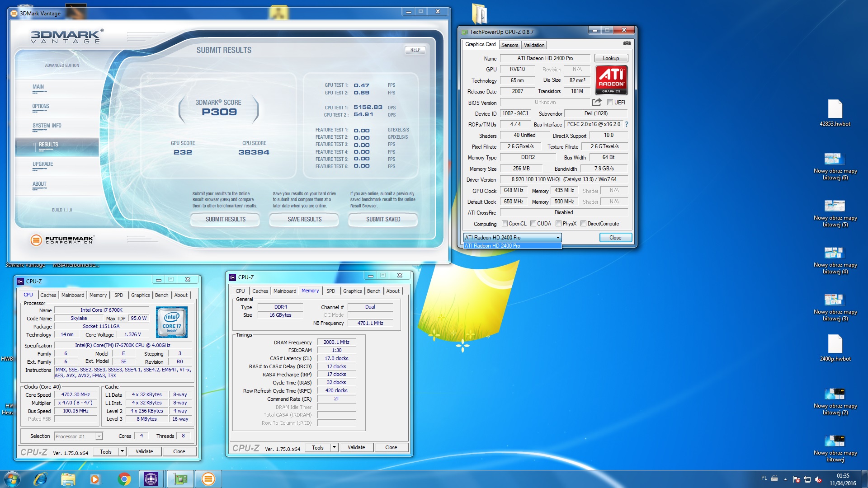The image size is (868, 488).
Task: Open Graphics tab in Memory CPU-Z window
Action: [x=352, y=291]
